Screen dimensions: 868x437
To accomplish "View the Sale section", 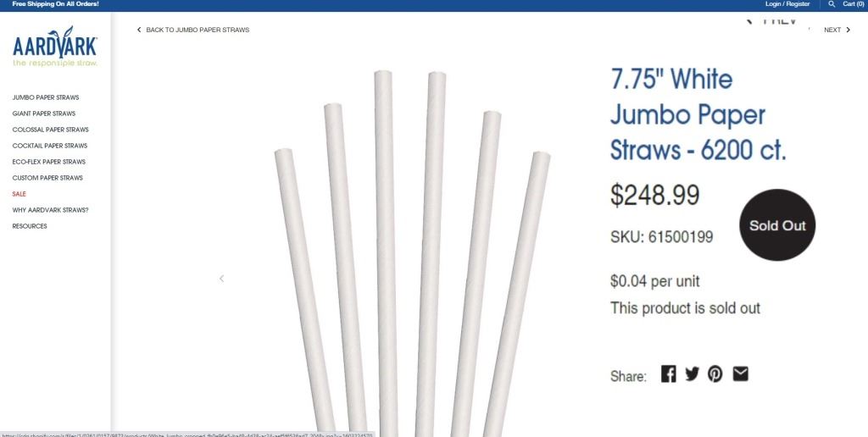I will (x=19, y=194).
